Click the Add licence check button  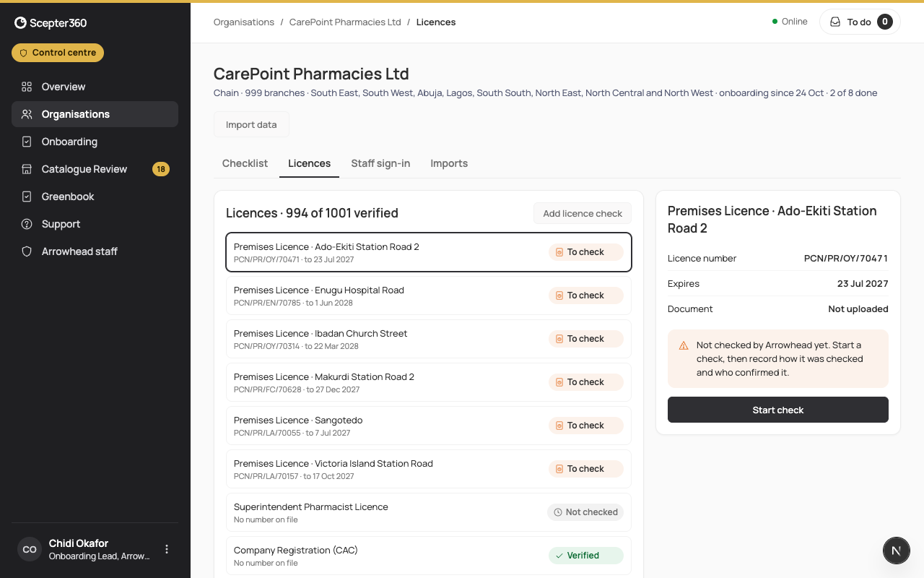click(583, 213)
